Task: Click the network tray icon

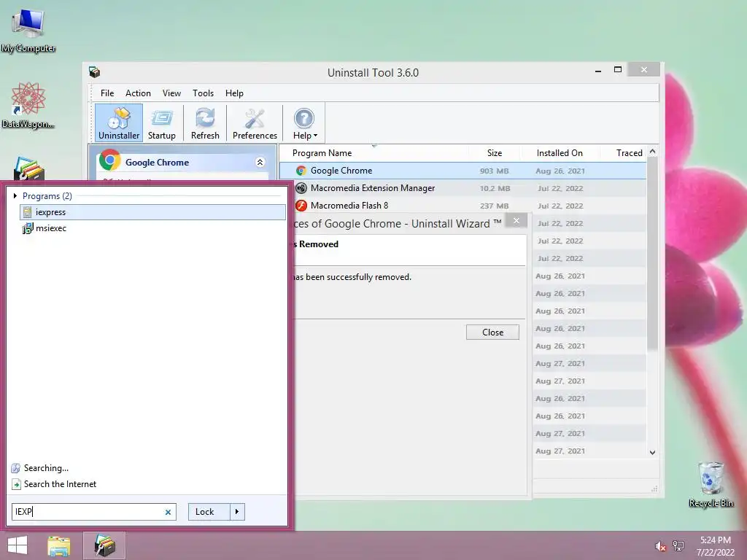Action: click(x=678, y=545)
